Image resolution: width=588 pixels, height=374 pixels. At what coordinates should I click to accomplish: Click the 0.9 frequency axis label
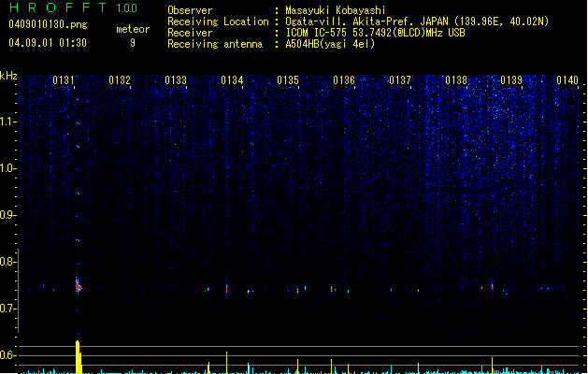click(x=7, y=215)
